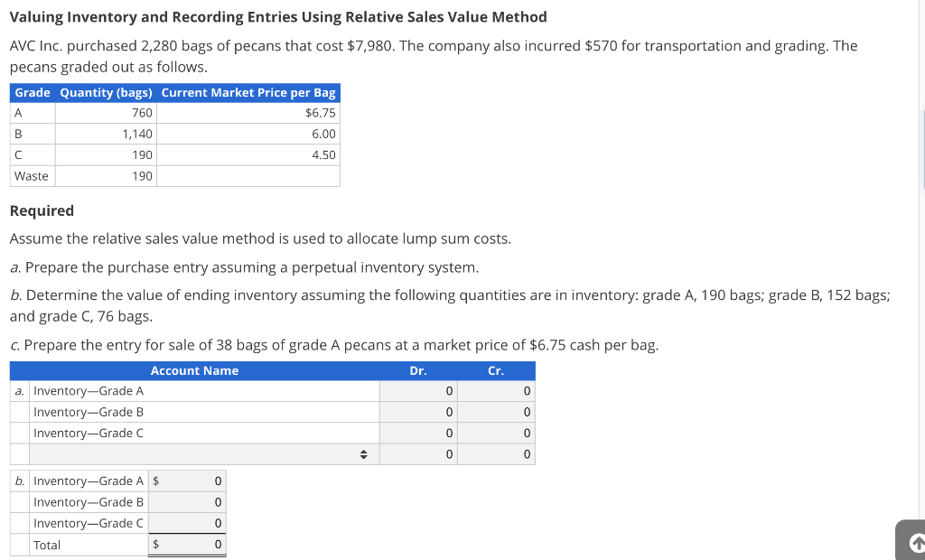The image size is (925, 560).
Task: Click the Total amount field in part b
Action: [186, 545]
